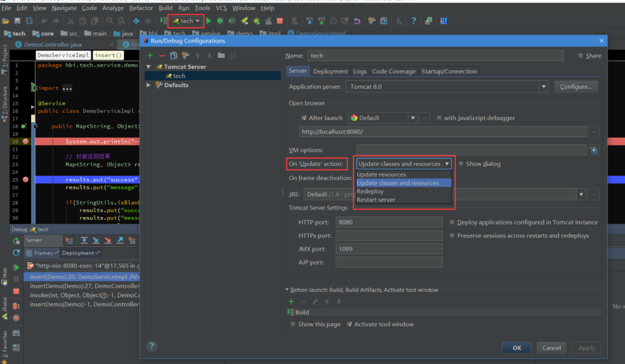This screenshot has width=625, height=364.
Task: Run the tech configuration green arrow
Action: (209, 21)
